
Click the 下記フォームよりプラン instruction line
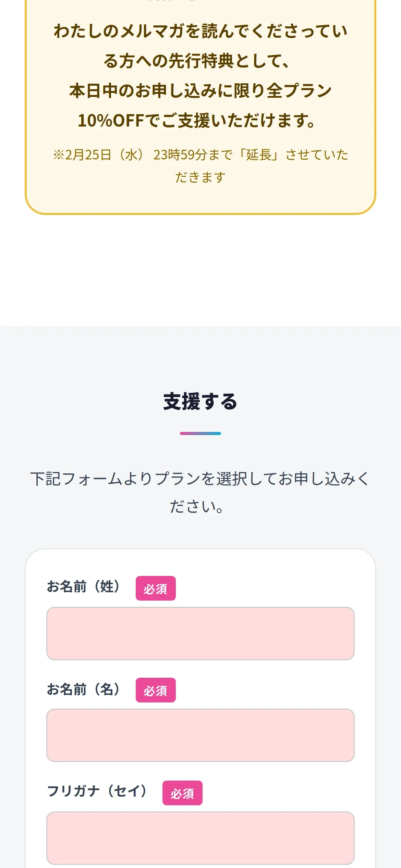pos(200,479)
